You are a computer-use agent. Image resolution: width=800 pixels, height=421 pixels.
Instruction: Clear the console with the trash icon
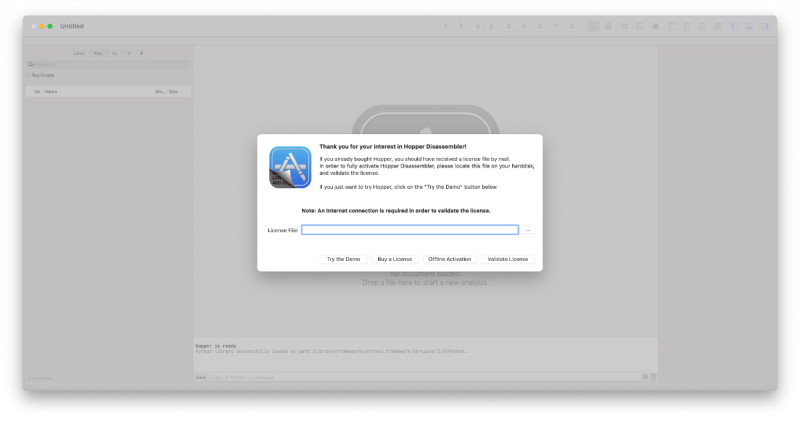point(654,377)
